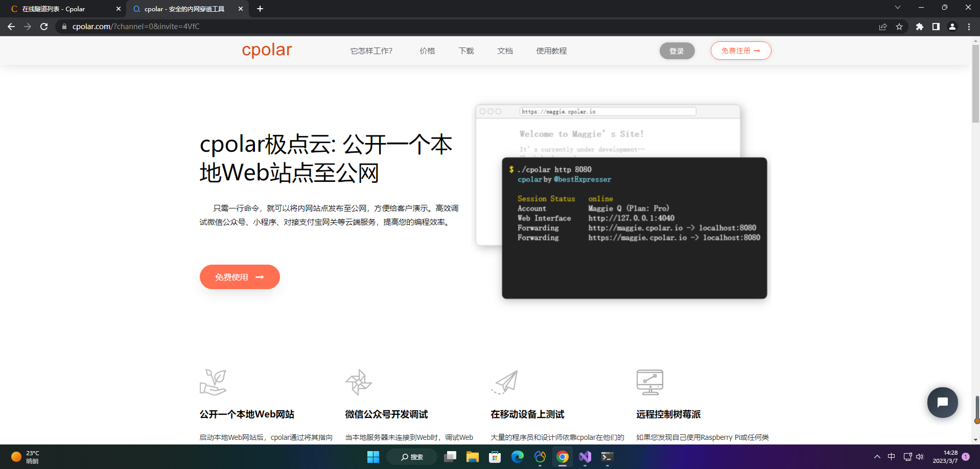
Task: Click the page's vertical scrollbar thumb
Action: coord(975,84)
